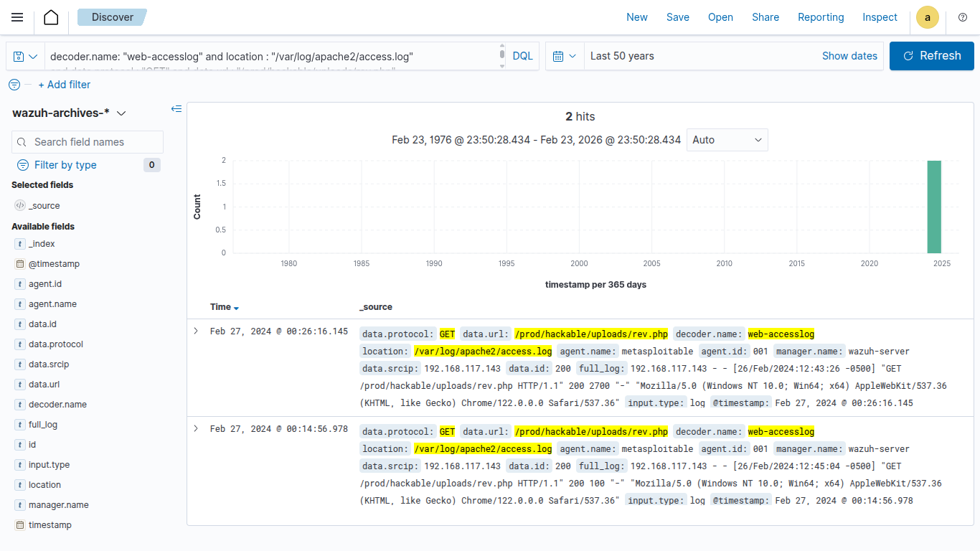Open the saved queries disk icon

(x=25, y=56)
